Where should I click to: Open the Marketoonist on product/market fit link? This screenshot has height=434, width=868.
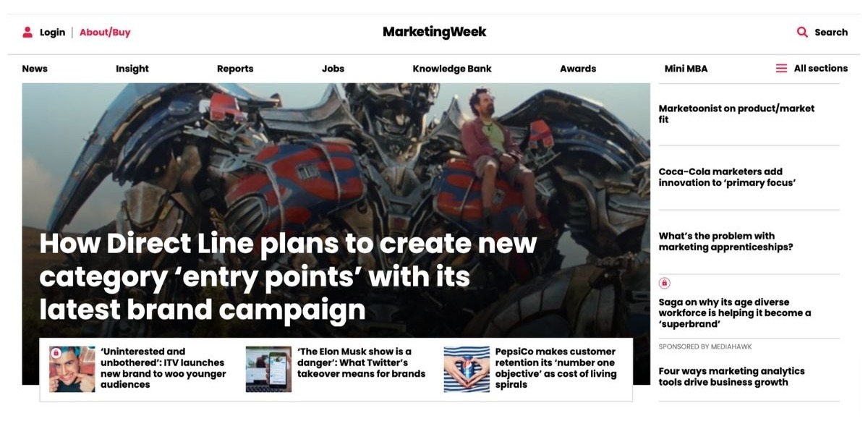click(x=736, y=114)
